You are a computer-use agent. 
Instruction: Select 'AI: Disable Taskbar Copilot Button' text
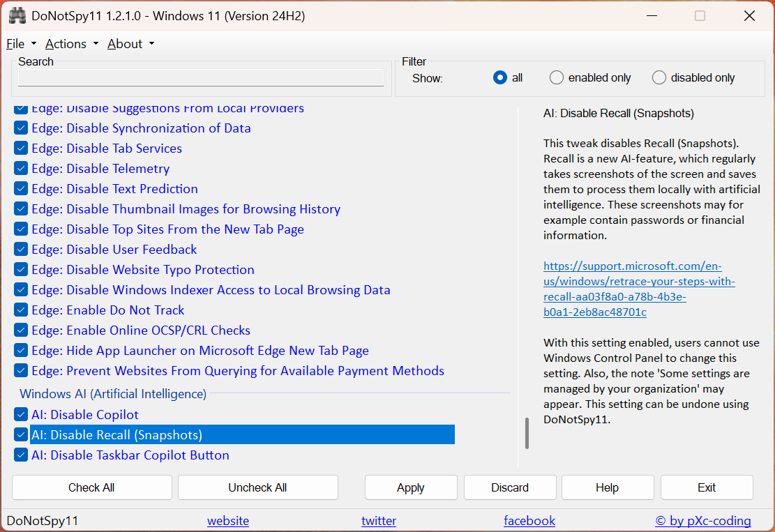130,455
